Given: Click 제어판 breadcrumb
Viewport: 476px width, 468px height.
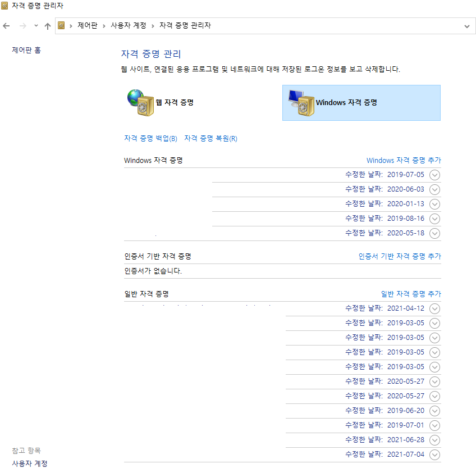Looking at the screenshot, I should pyautogui.click(x=88, y=25).
